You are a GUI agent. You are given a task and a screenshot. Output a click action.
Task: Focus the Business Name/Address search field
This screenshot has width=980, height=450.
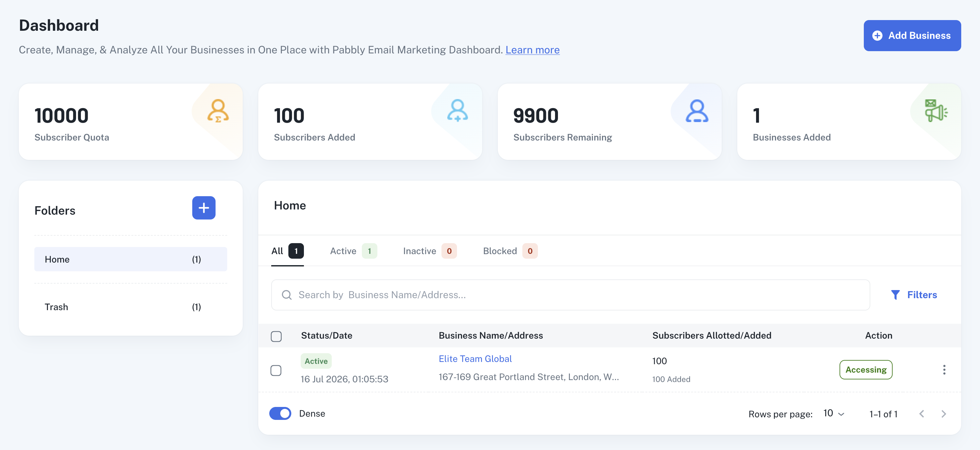570,295
